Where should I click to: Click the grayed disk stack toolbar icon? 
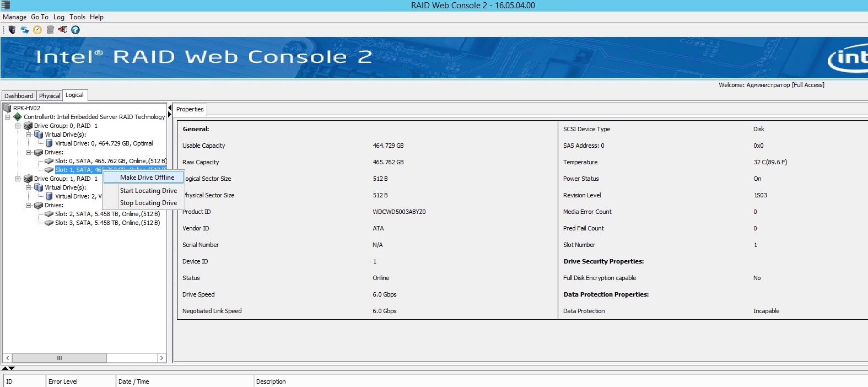tap(50, 30)
